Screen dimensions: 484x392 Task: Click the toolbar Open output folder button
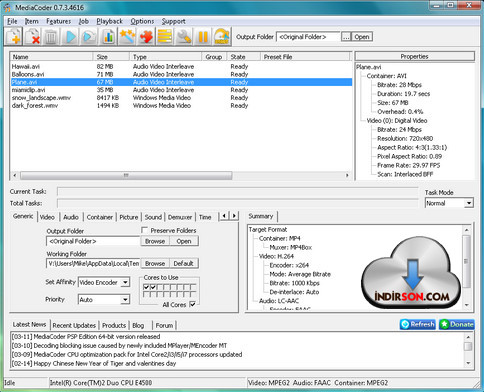pyautogui.click(x=362, y=37)
